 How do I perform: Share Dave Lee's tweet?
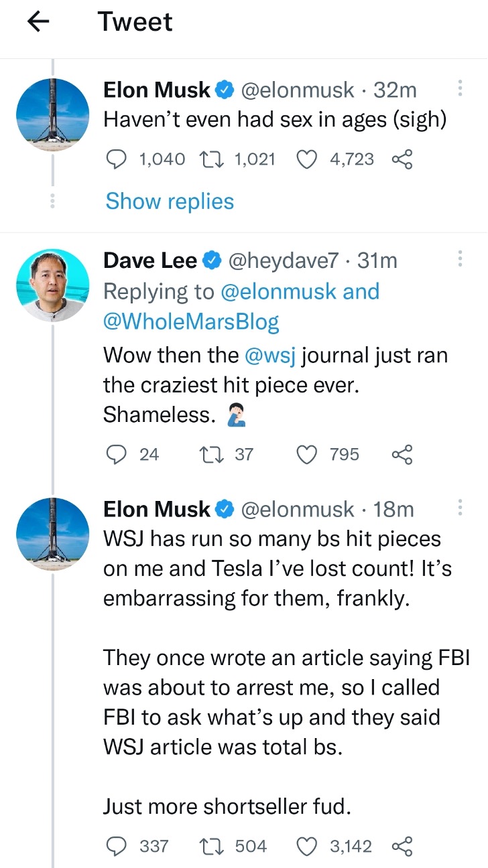(402, 455)
